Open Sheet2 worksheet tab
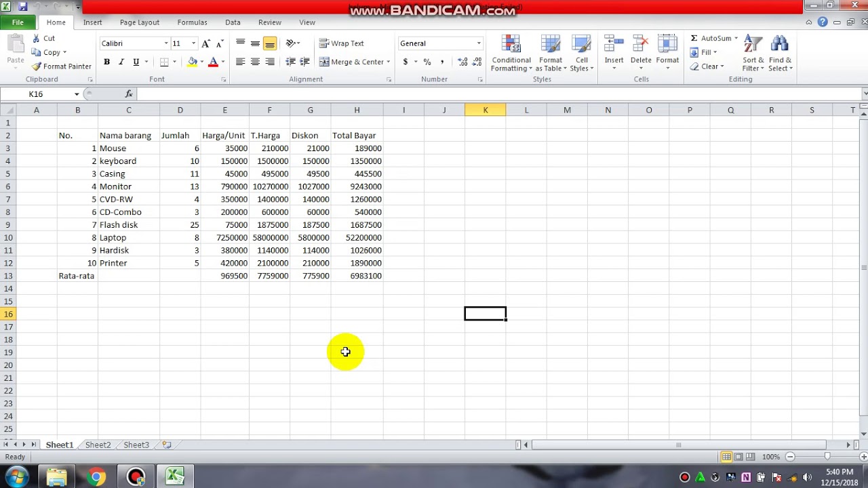 coord(98,445)
